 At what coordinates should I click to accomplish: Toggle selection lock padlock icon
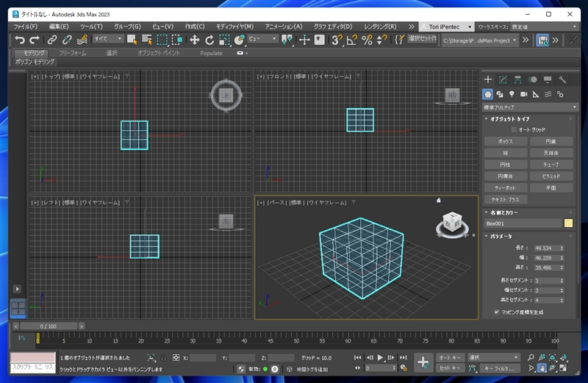[163, 358]
